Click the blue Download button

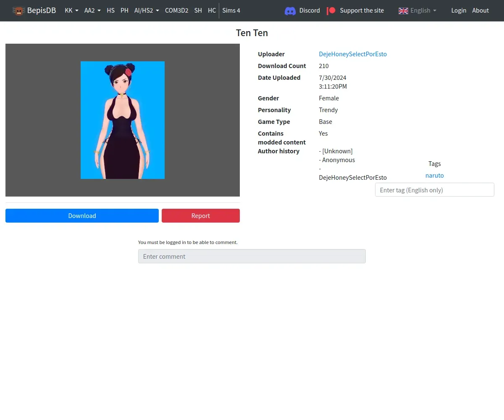82,216
